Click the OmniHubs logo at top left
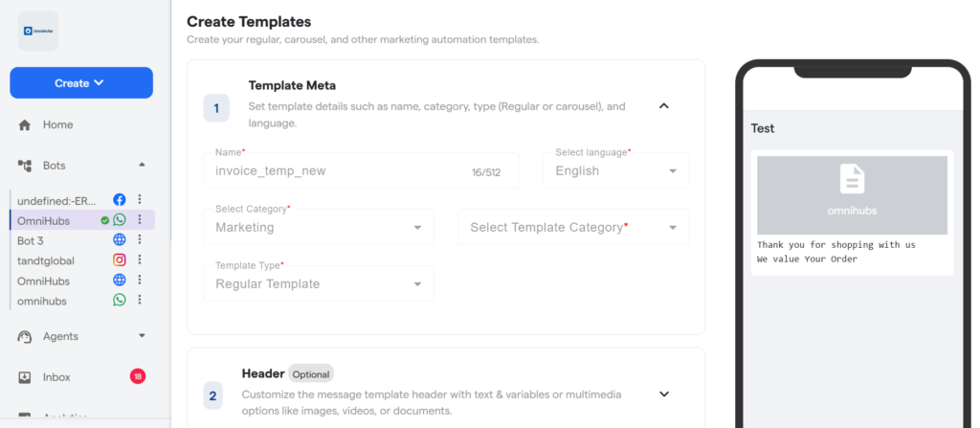The image size is (980, 428). 38,31
